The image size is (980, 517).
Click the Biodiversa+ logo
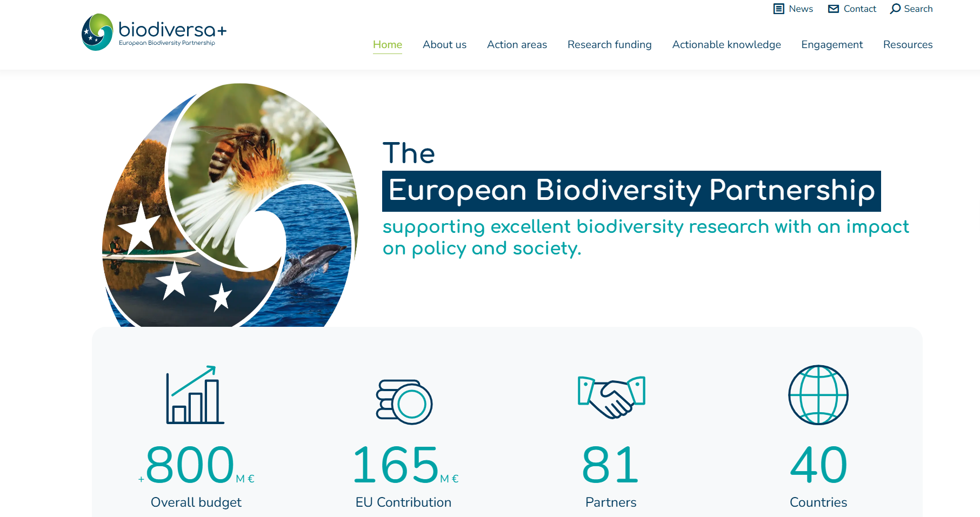pos(154,32)
